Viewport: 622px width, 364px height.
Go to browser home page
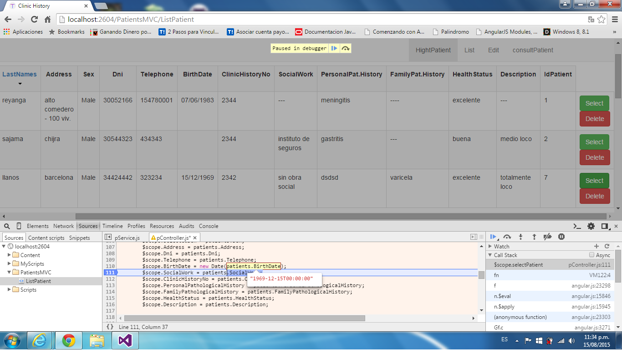47,19
